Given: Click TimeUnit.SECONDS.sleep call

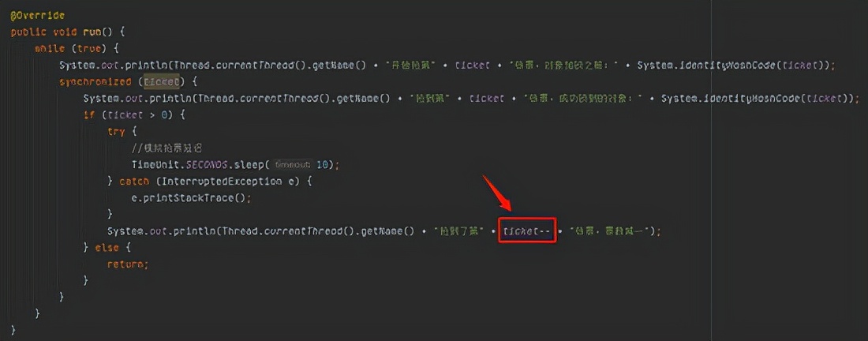Looking at the screenshot, I should [x=200, y=165].
